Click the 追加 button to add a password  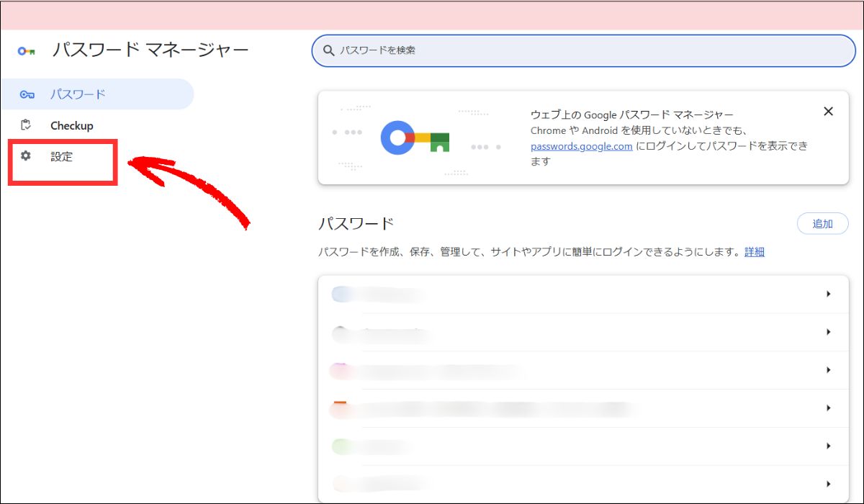pyautogui.click(x=823, y=224)
